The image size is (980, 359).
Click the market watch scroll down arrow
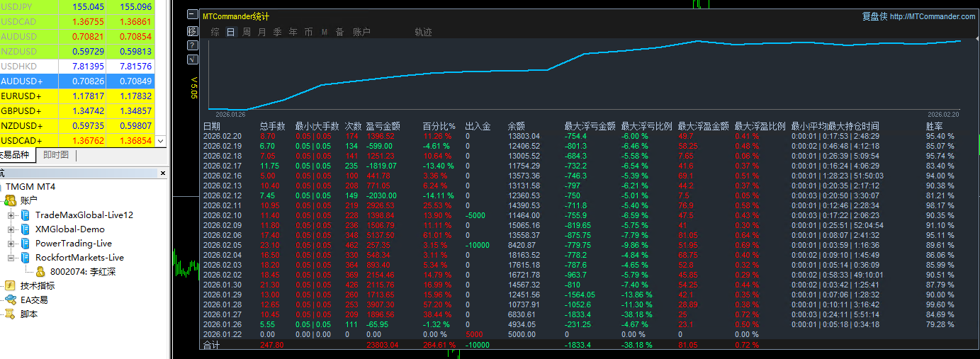[x=161, y=141]
